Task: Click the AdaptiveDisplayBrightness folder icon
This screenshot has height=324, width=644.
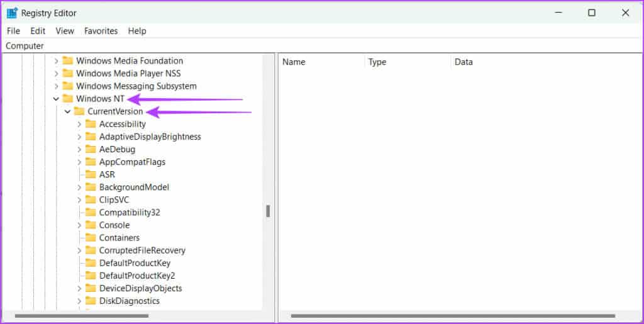Action: click(91, 137)
